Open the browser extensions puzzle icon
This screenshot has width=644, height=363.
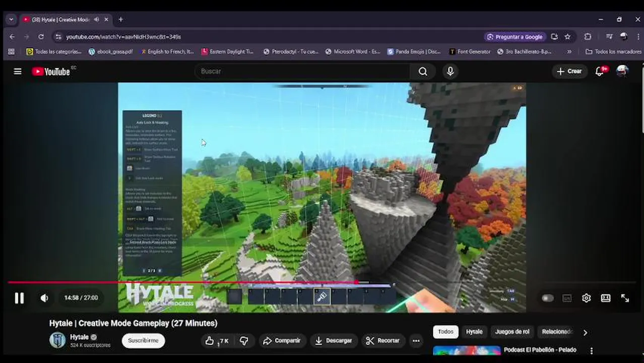click(588, 37)
